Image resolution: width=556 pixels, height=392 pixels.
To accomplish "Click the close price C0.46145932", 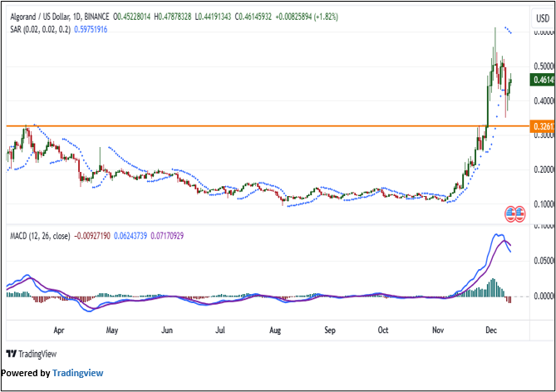I will tap(253, 17).
